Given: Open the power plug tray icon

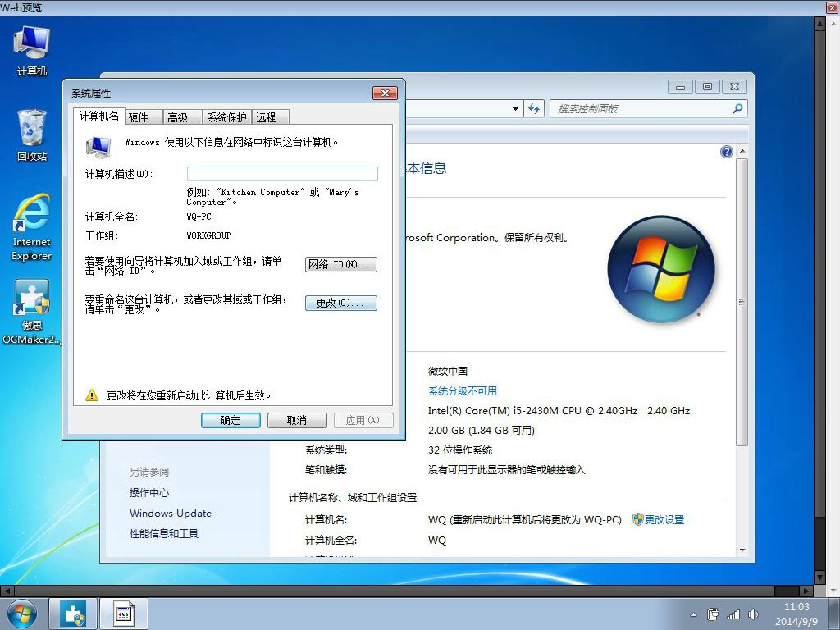Looking at the screenshot, I should (x=713, y=614).
